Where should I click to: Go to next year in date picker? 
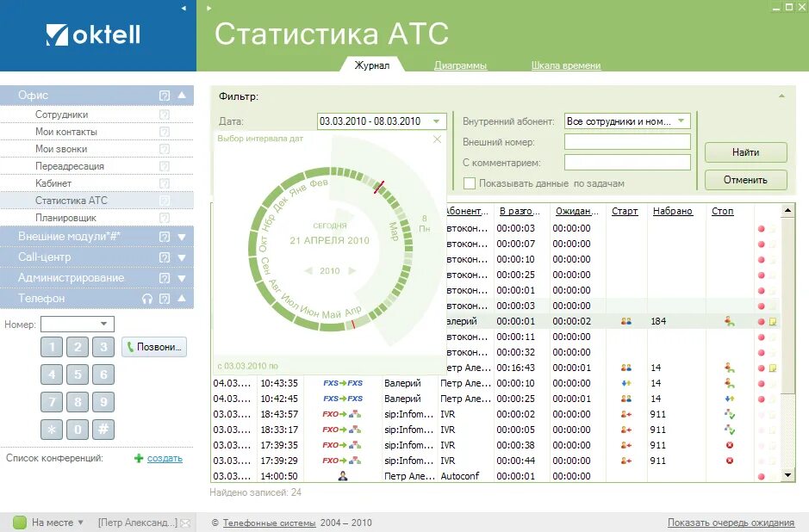tap(352, 271)
